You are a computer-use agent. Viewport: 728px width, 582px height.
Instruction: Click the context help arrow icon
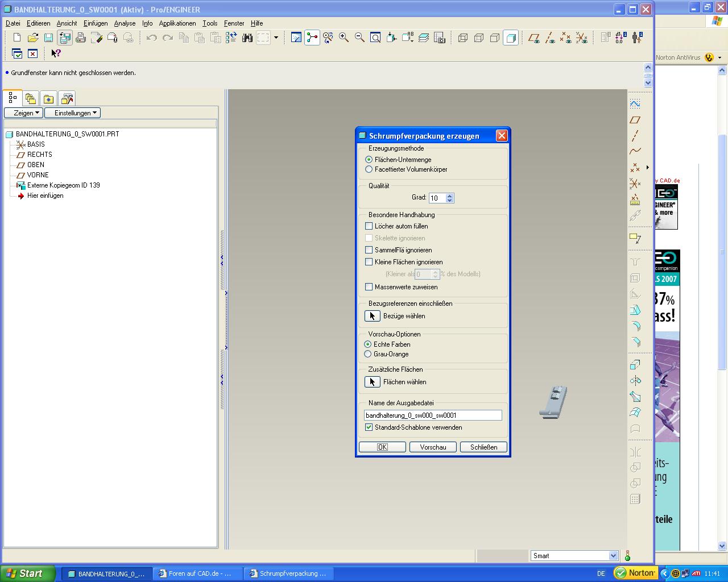pyautogui.click(x=56, y=53)
